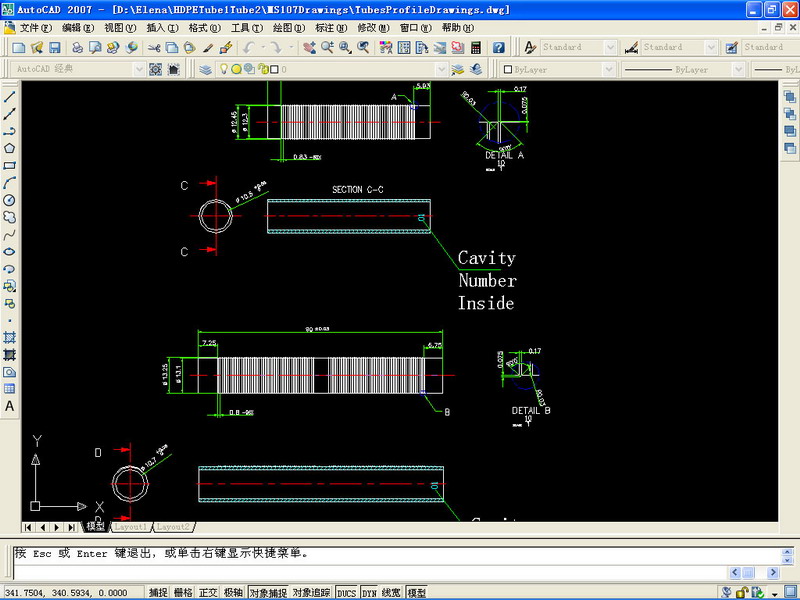Open the 绘图(D) menu

pos(289,28)
